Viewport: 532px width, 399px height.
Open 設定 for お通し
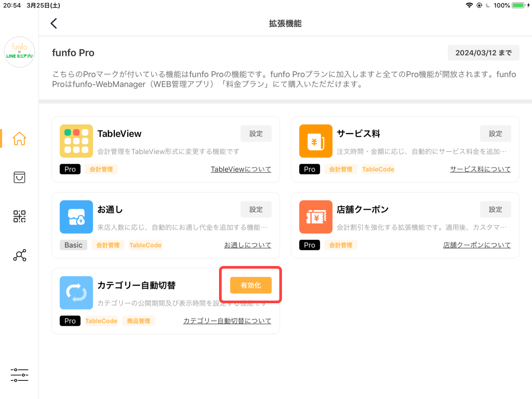coord(256,210)
